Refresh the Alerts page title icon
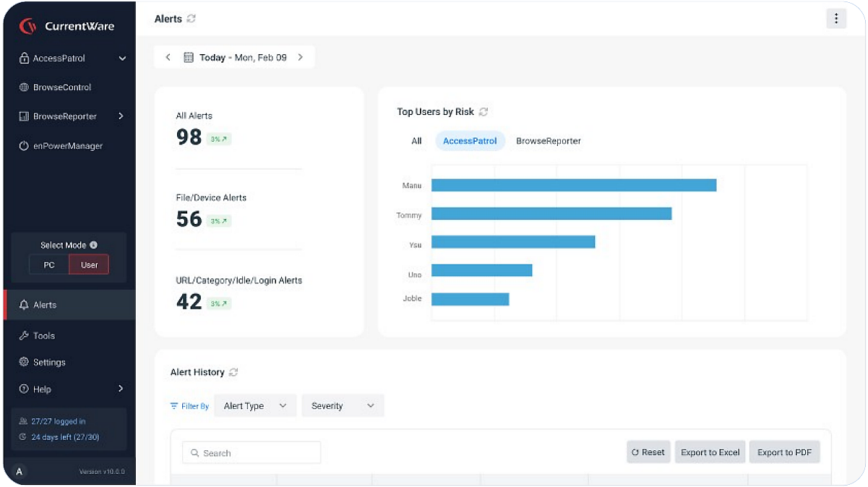Screen dimensions: 868x487 coord(191,19)
